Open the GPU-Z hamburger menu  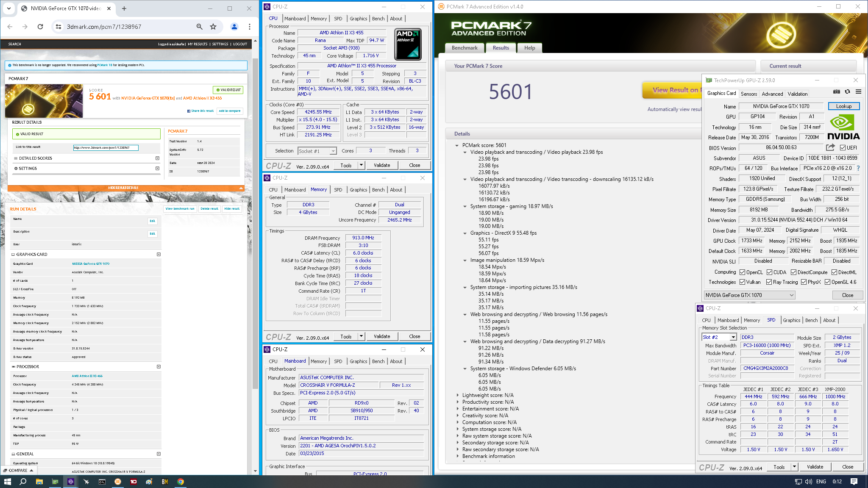click(x=858, y=91)
